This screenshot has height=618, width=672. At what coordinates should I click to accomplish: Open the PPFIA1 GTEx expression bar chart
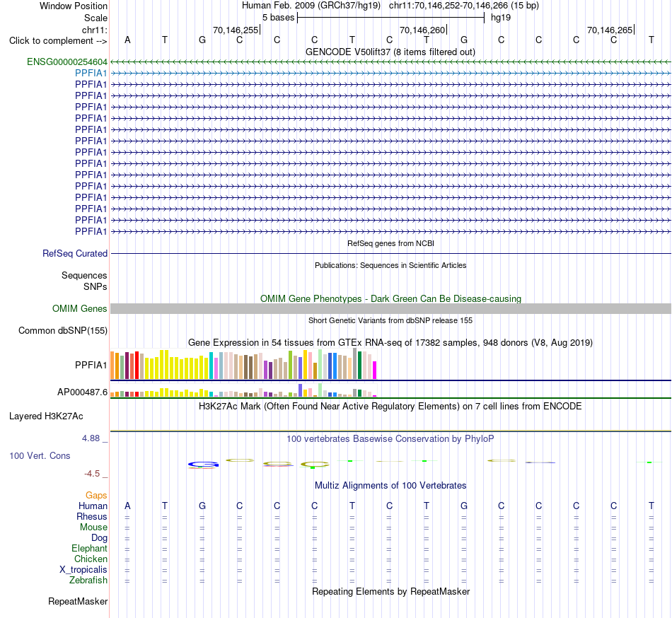[x=243, y=364]
